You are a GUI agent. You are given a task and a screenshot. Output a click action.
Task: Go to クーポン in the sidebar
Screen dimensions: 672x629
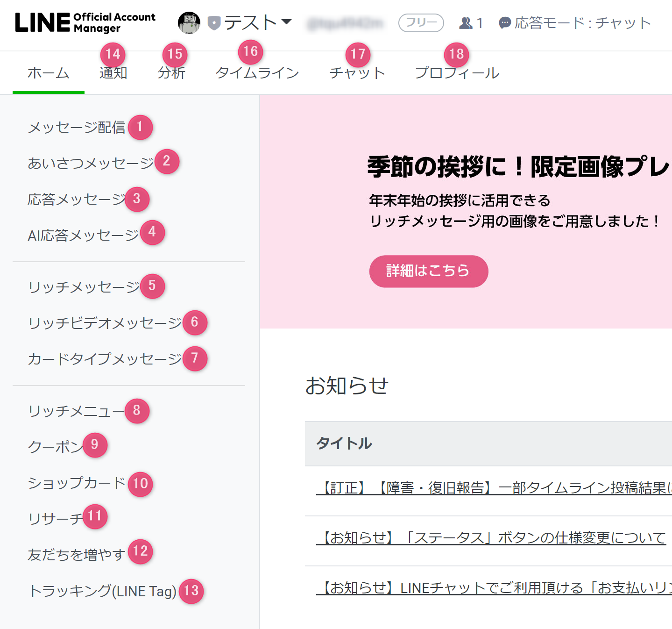[x=56, y=447]
